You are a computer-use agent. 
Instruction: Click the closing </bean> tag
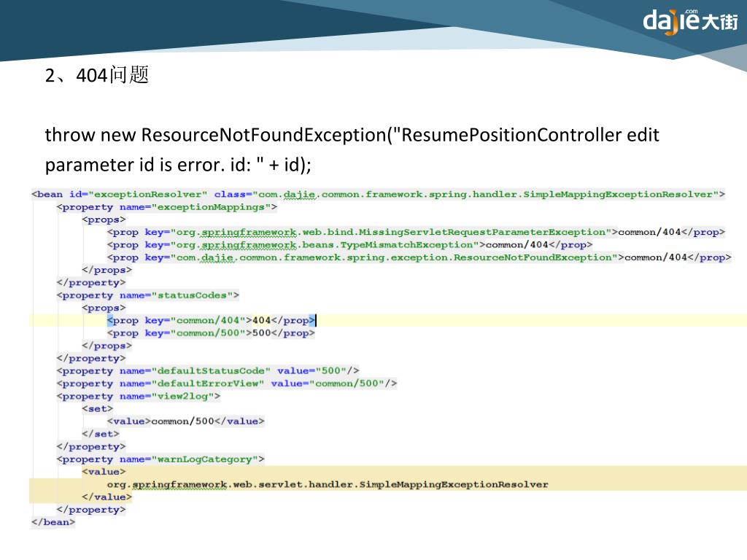53,522
